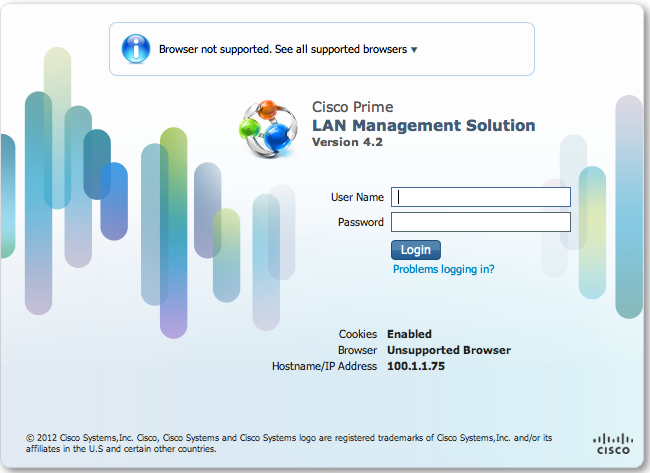Click the 'Password' field label

point(361,222)
